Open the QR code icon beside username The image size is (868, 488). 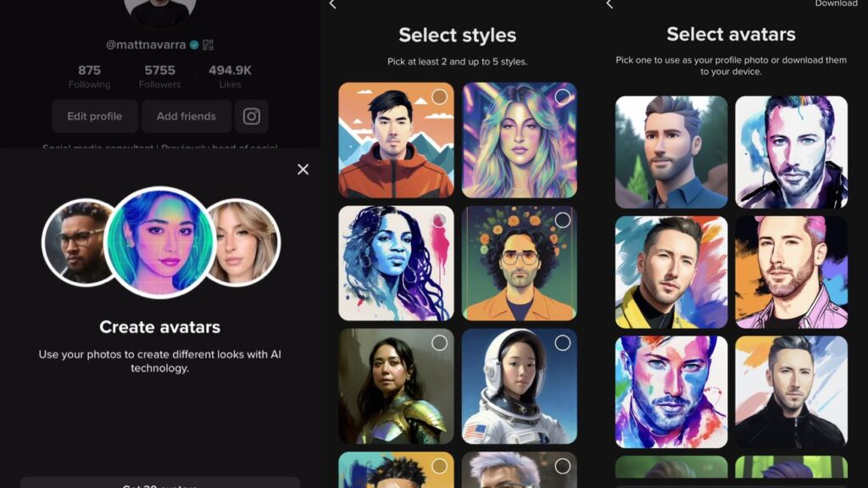coord(209,45)
